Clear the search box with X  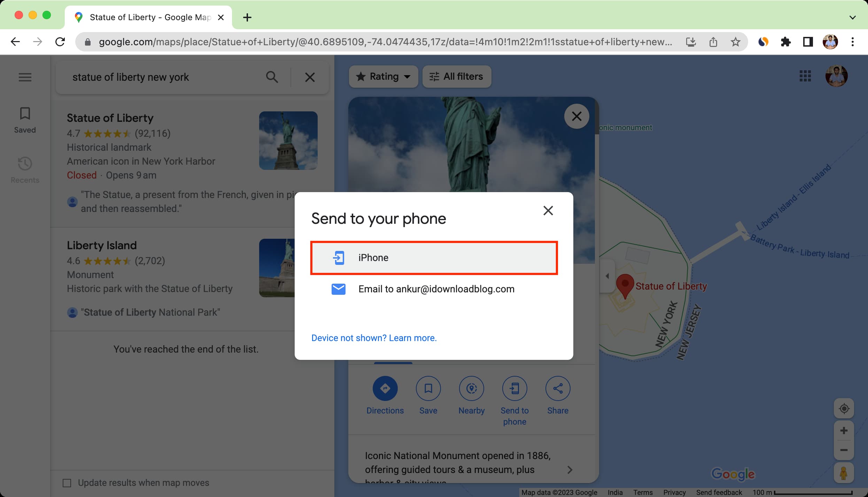[310, 77]
